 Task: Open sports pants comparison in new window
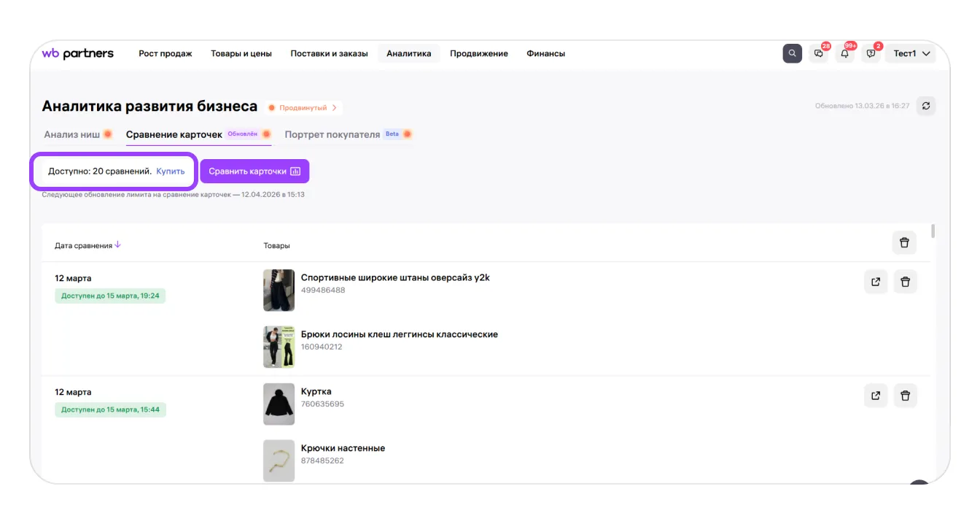(x=876, y=282)
